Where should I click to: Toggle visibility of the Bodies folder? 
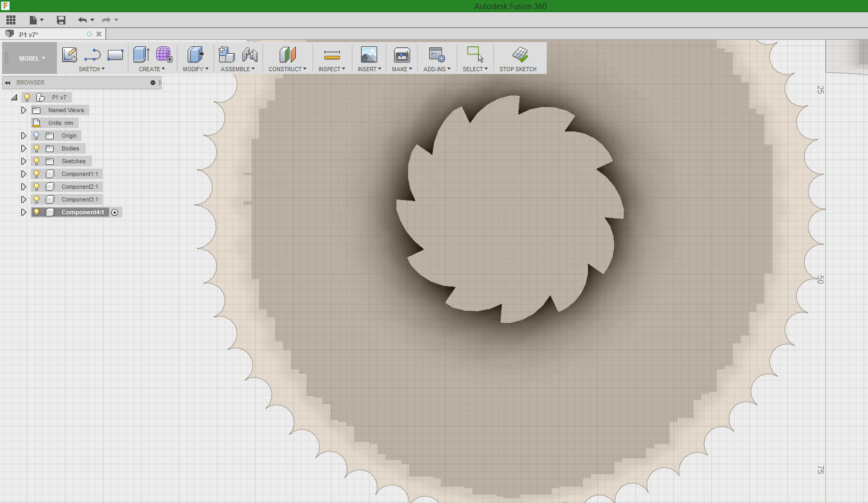pyautogui.click(x=37, y=148)
